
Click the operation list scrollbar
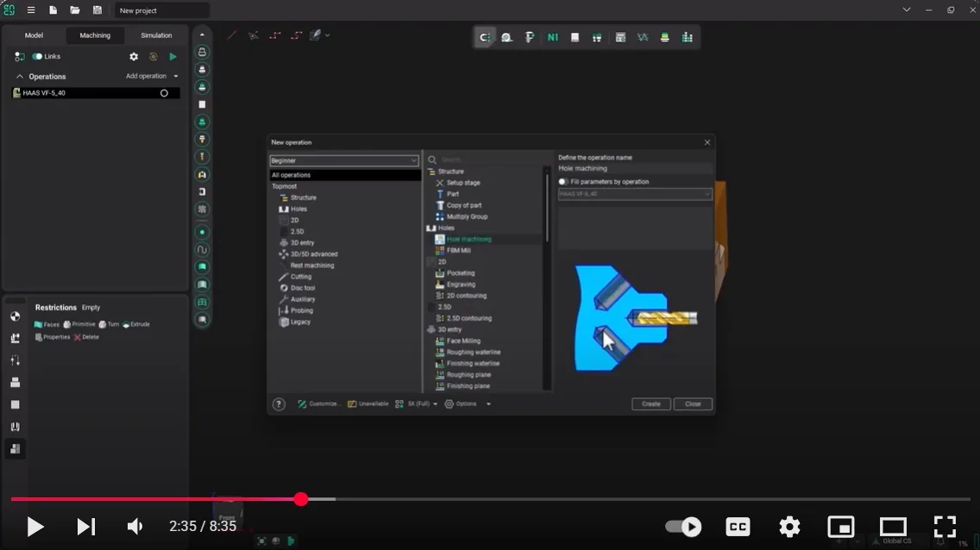point(547,208)
